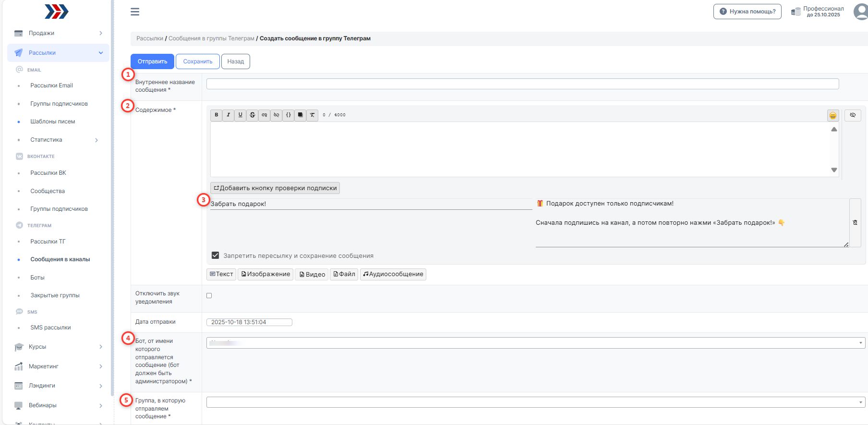
Task: Click the internal message name field
Action: click(x=522, y=84)
